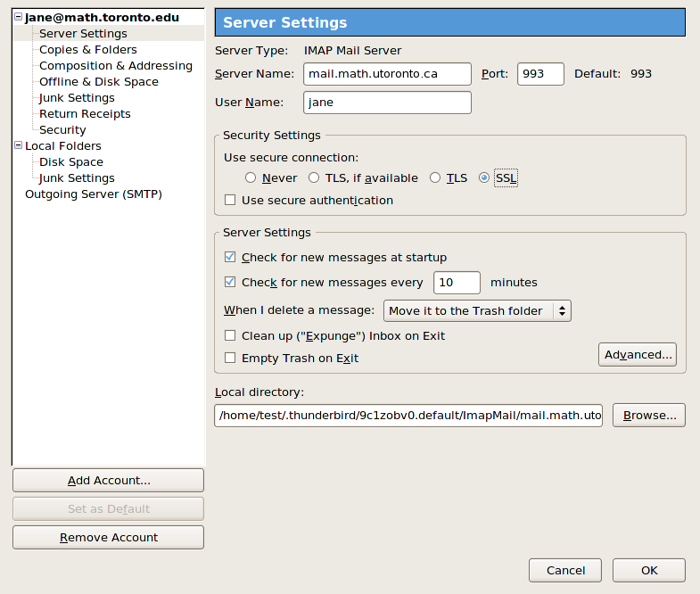The height and width of the screenshot is (594, 700).
Task: Focus the Local directory path field
Action: [408, 416]
